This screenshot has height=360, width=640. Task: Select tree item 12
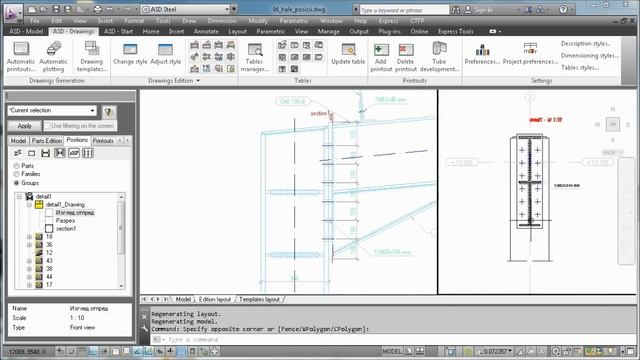click(49, 253)
